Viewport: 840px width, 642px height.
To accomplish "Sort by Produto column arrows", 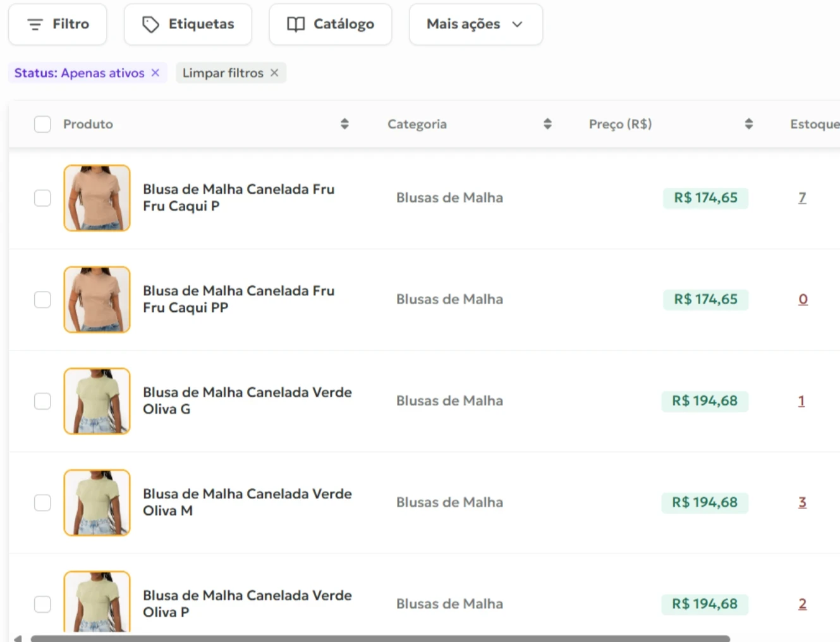I will [344, 124].
